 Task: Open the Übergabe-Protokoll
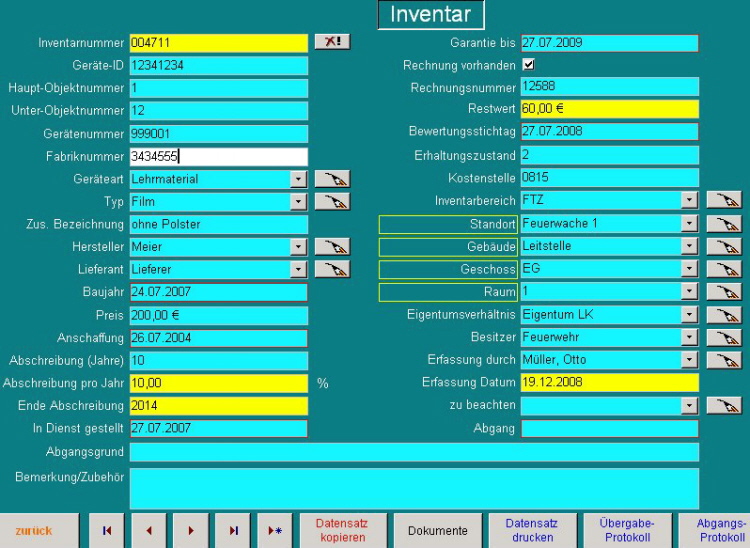tap(626, 531)
